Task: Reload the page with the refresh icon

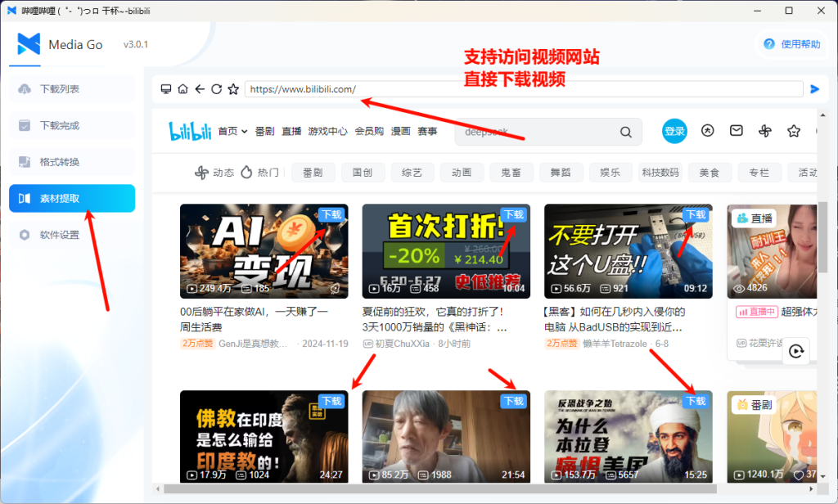Action: point(216,89)
